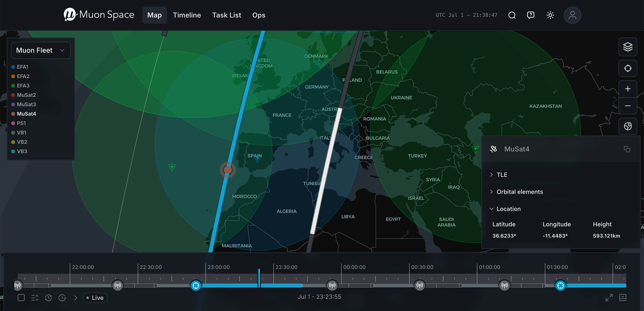Zoom out the map with minus button
This screenshot has height=311, width=644.
(628, 106)
